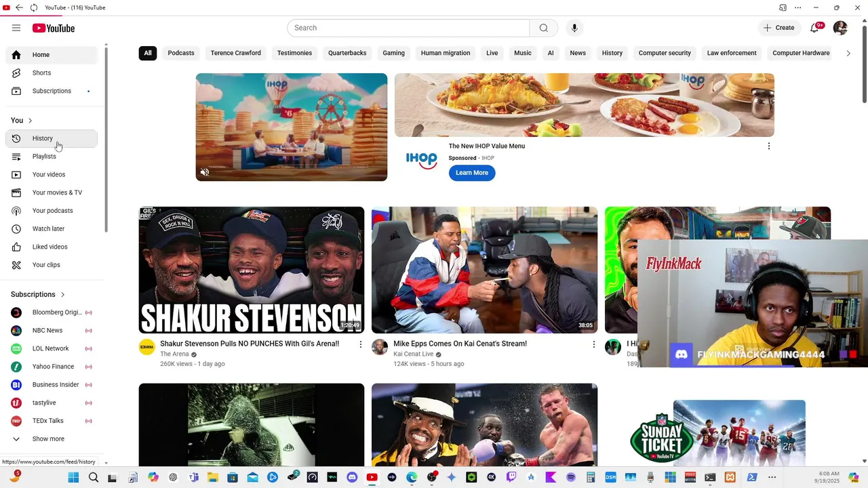
Task: Expand the Subscriptions section header
Action: click(38, 294)
